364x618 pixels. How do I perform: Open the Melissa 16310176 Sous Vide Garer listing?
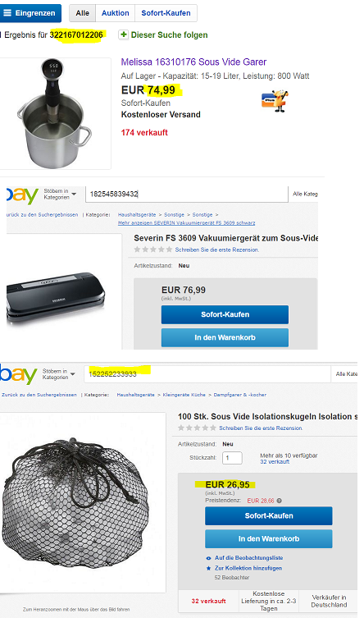coord(193,62)
